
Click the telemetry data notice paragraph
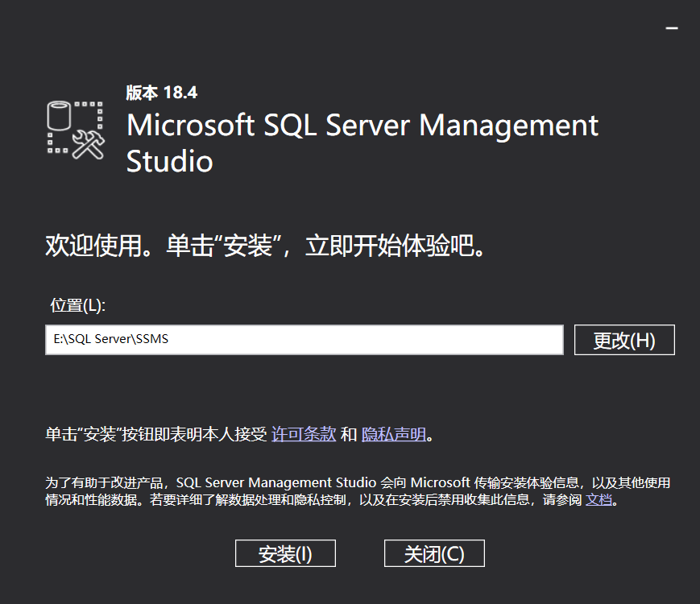[346, 491]
